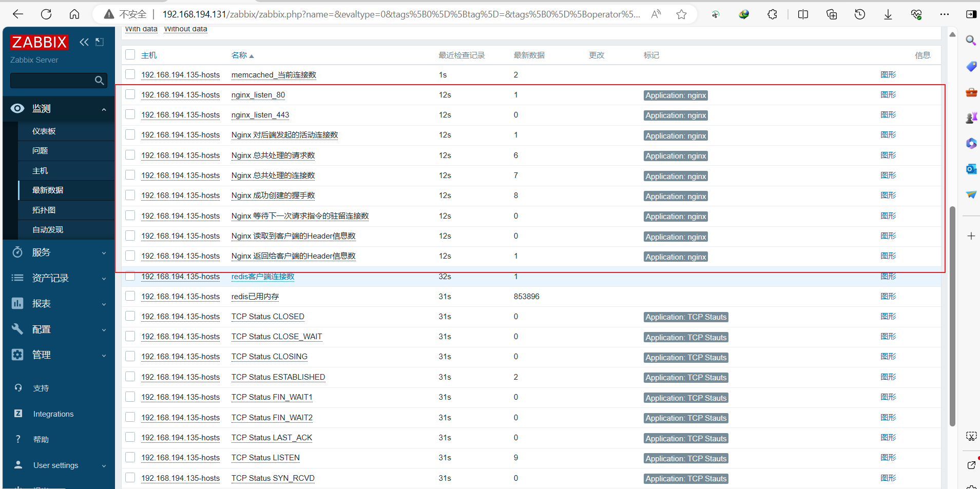Check the TCP Status LISTEN row checkbox
The height and width of the screenshot is (489, 980).
point(130,457)
